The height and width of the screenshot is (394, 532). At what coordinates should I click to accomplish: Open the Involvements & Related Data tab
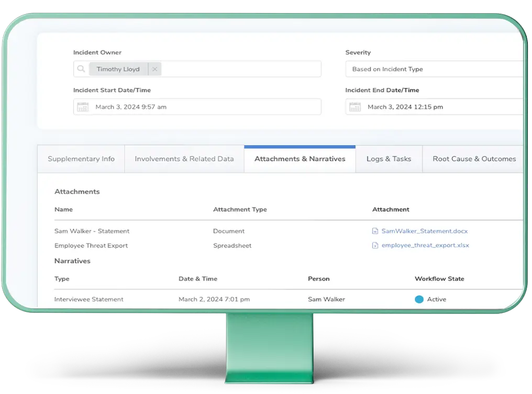184,159
